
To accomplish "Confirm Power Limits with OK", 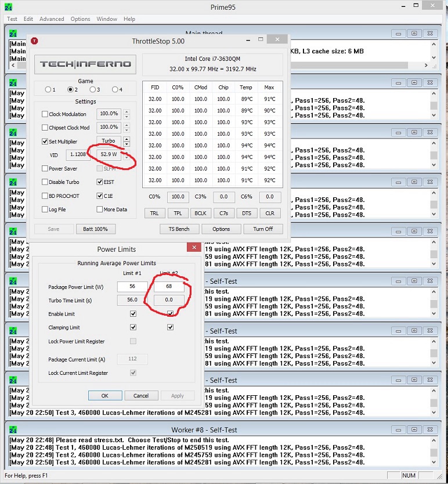I will point(105,396).
